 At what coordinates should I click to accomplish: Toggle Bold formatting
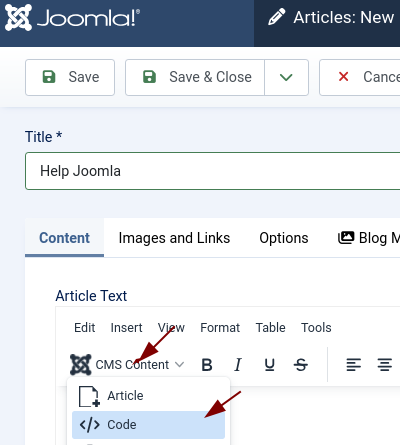[x=207, y=365]
